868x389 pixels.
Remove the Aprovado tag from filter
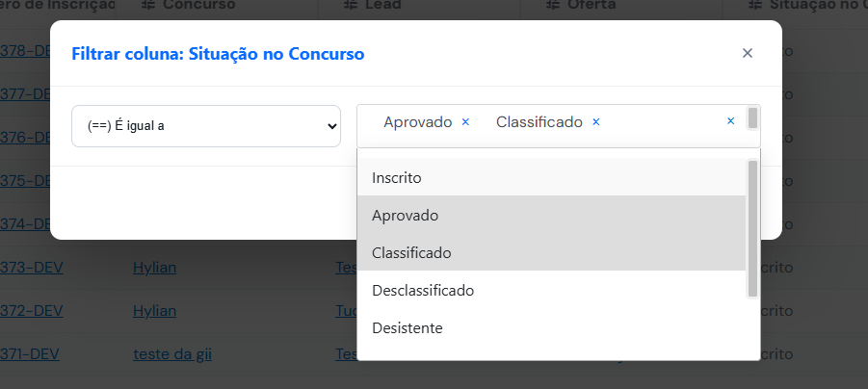click(x=465, y=122)
